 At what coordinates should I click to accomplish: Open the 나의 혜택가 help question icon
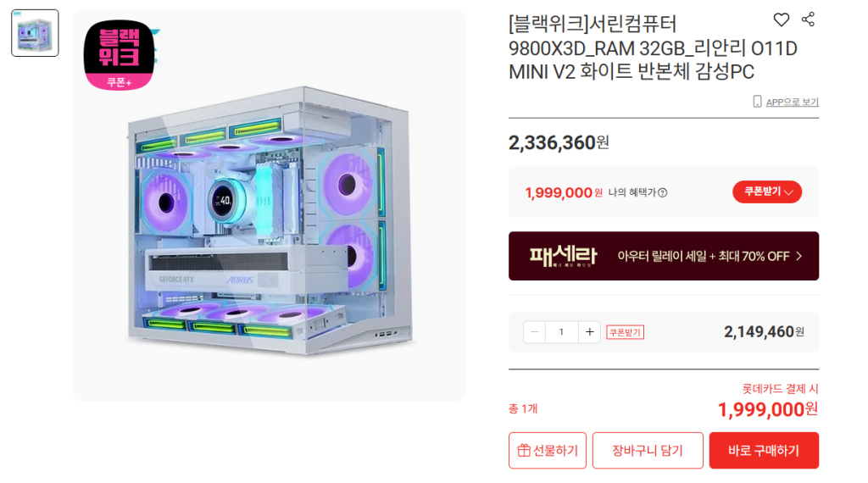663,192
